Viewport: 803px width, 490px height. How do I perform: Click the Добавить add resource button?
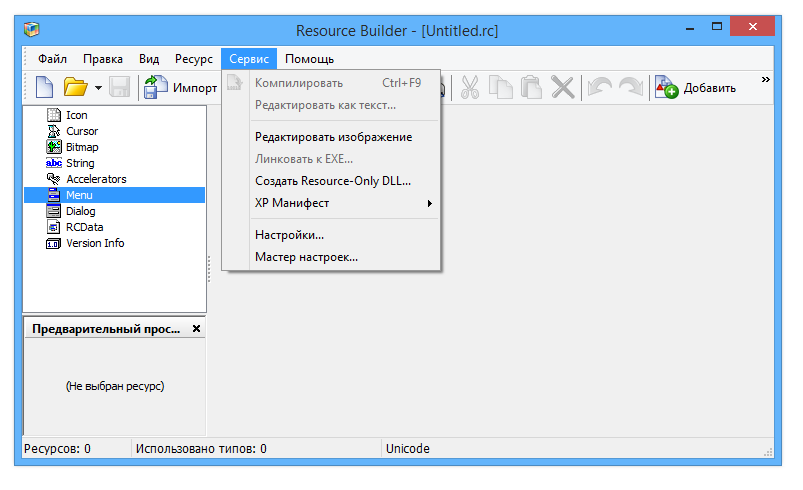[x=696, y=88]
